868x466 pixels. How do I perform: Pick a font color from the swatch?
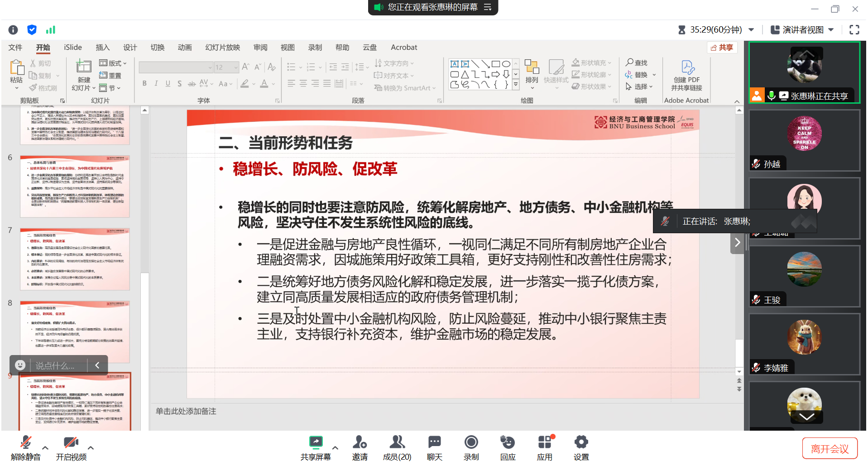click(x=264, y=83)
